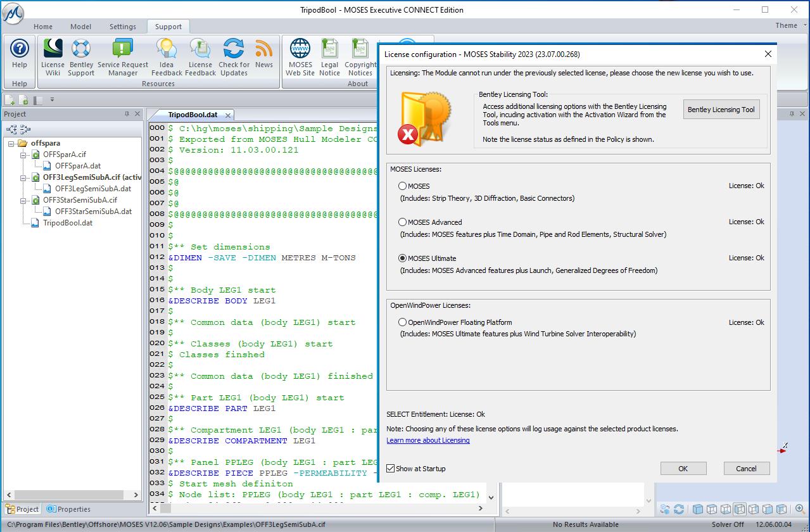Switch to the Properties bottom tab
This screenshot has height=532, width=810.
pos(68,509)
